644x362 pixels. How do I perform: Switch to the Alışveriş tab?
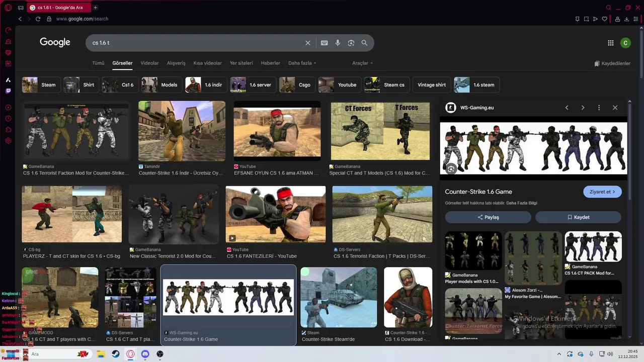pos(176,63)
